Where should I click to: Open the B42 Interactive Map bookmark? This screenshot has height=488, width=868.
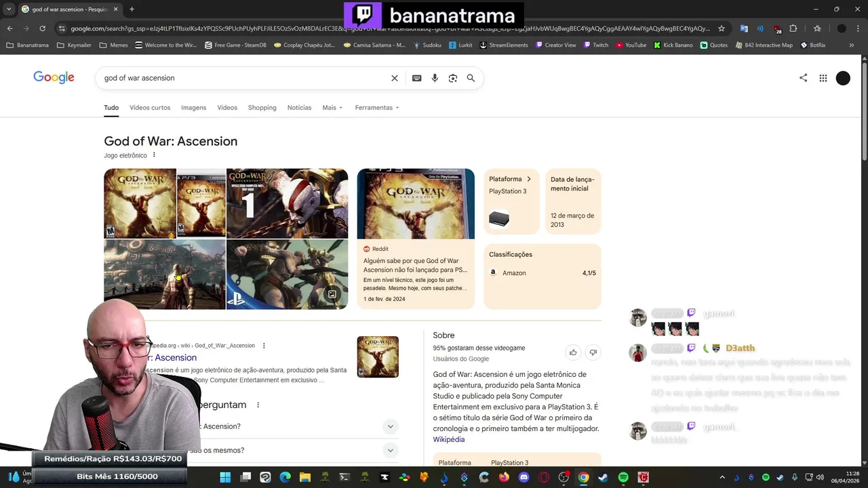pyautogui.click(x=763, y=45)
